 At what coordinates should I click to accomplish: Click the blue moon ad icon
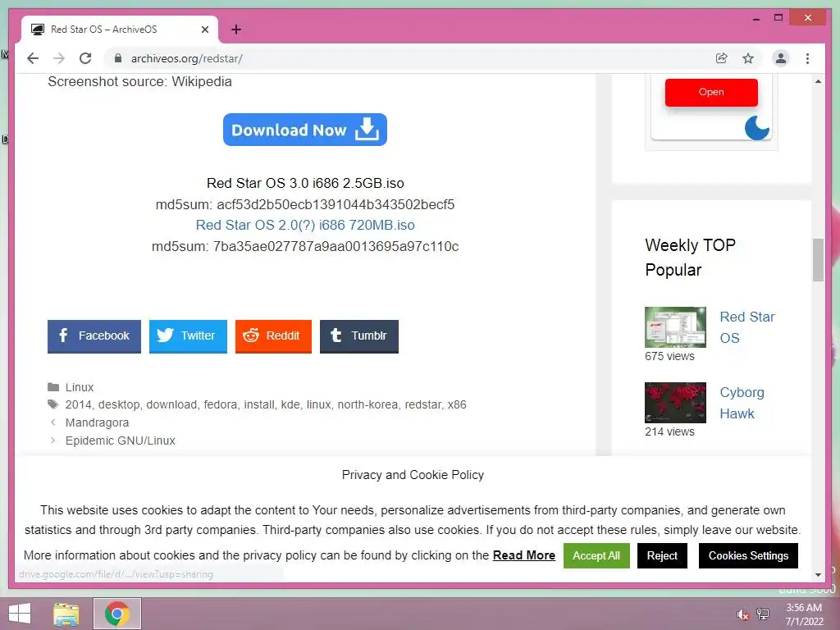[757, 127]
